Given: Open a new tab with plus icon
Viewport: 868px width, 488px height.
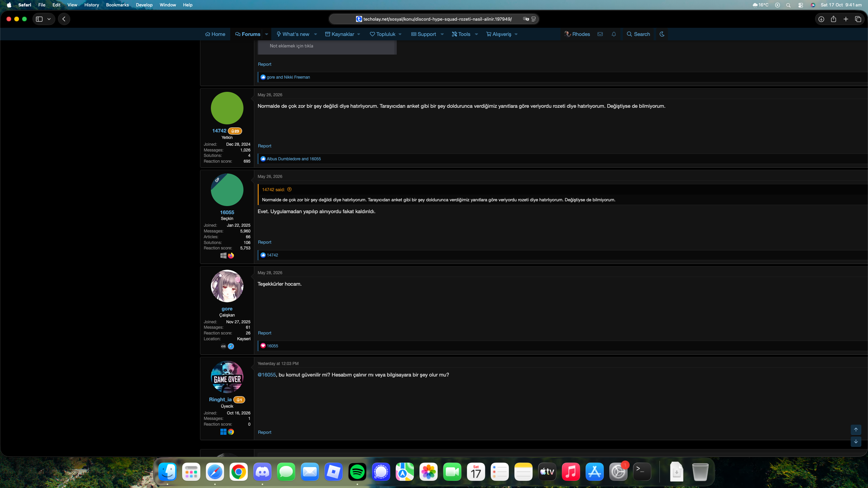Looking at the screenshot, I should 846,19.
